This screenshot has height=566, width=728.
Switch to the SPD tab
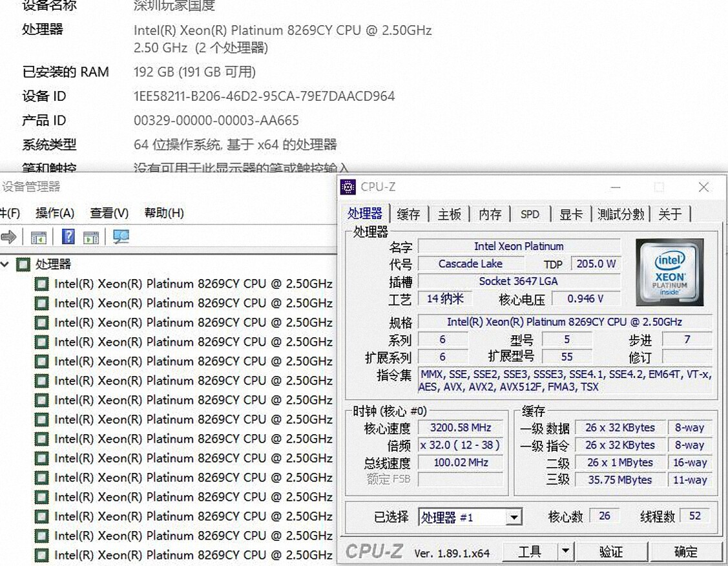(530, 215)
